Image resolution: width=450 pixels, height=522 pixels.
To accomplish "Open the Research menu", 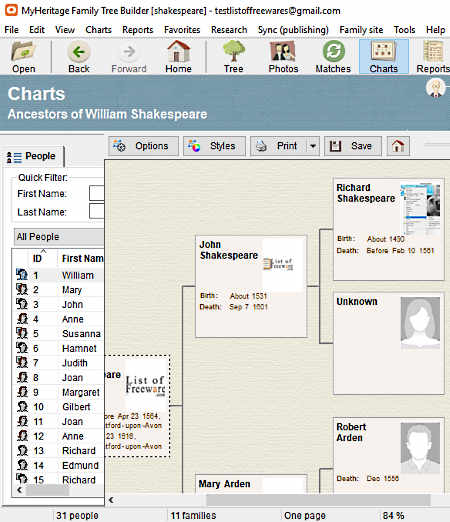I will tap(229, 30).
